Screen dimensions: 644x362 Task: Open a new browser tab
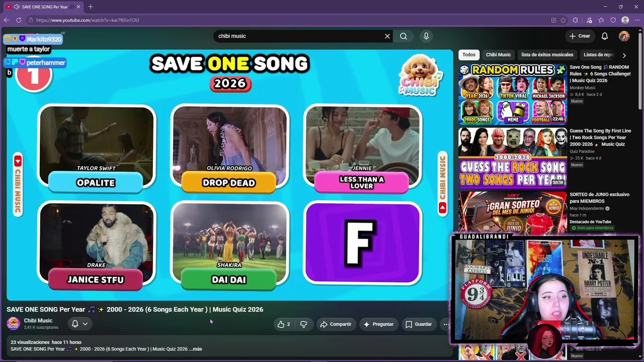pos(91,7)
